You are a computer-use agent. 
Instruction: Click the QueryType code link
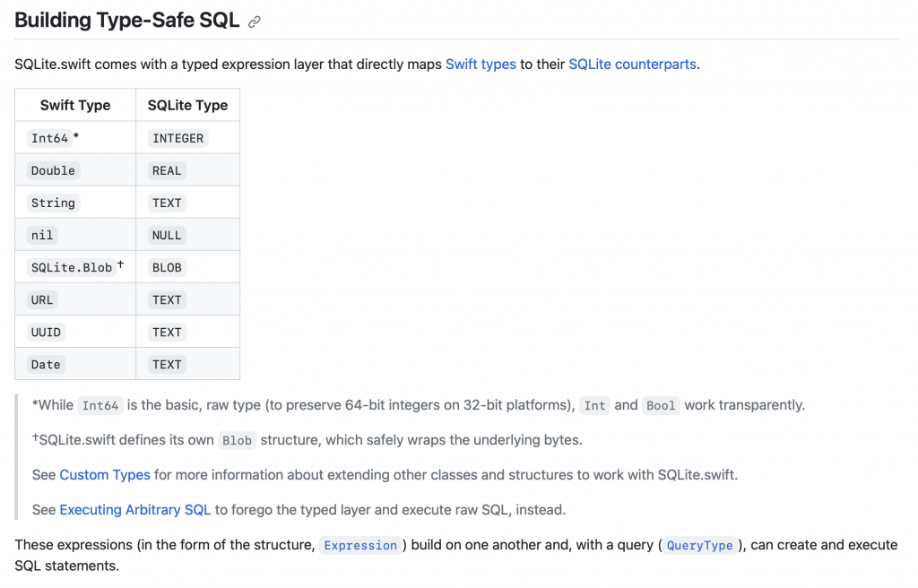point(699,546)
